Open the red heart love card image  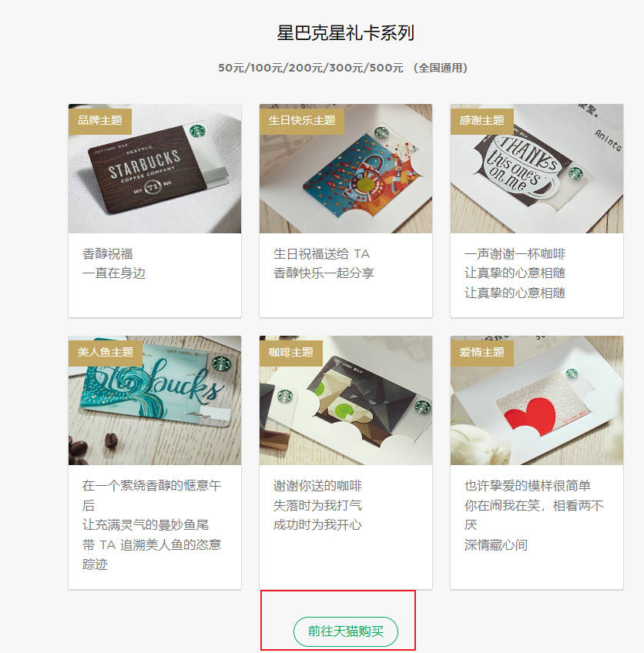coord(537,400)
